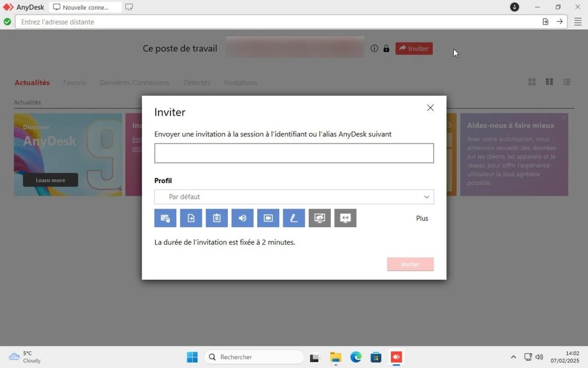Viewport: 588px width, 368px height.
Task: Toggle session recording permission icon
Action: coord(268,218)
